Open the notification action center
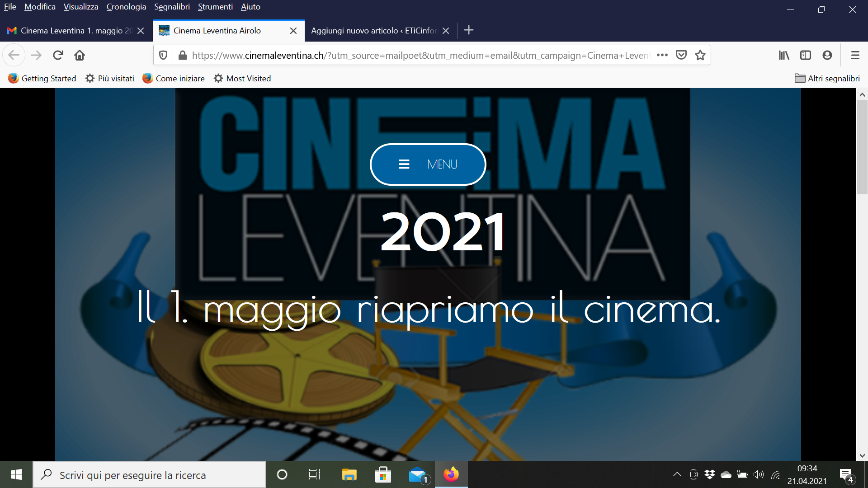The height and width of the screenshot is (488, 868). point(846,475)
